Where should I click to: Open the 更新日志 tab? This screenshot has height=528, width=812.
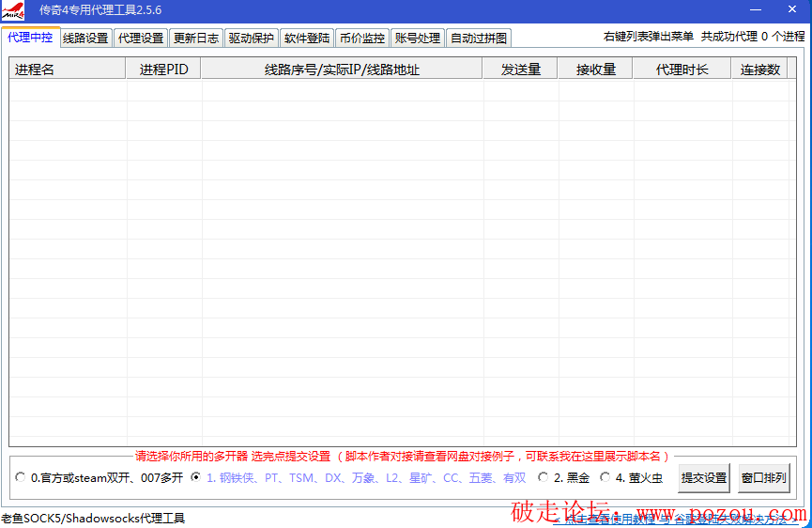(x=196, y=39)
